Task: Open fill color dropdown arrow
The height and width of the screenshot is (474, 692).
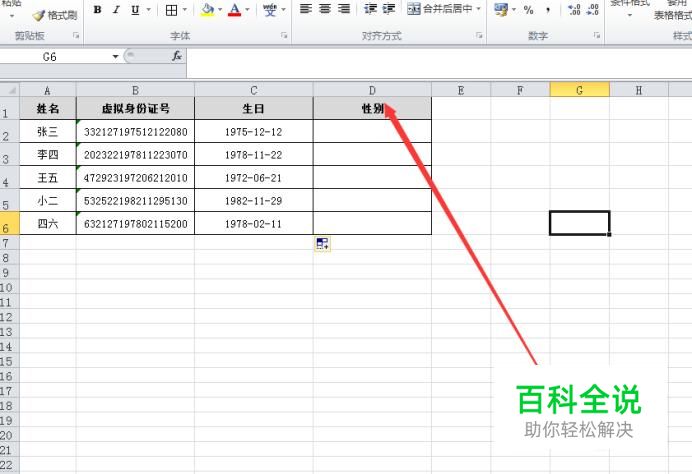Action: click(220, 9)
